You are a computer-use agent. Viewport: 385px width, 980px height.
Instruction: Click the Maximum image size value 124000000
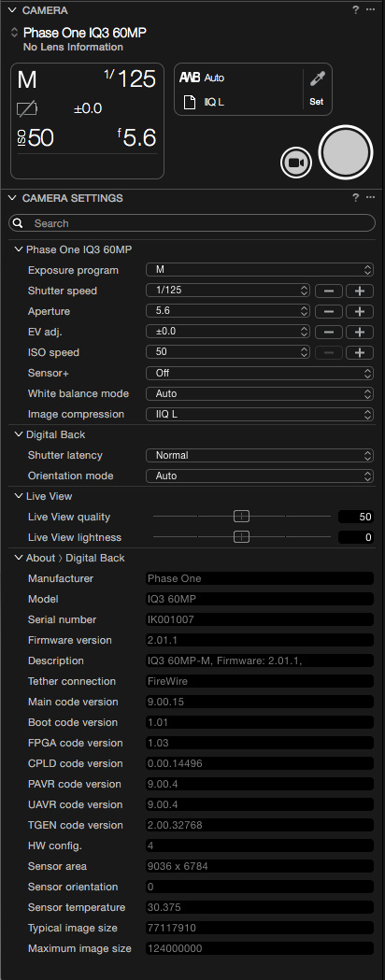pos(260,949)
